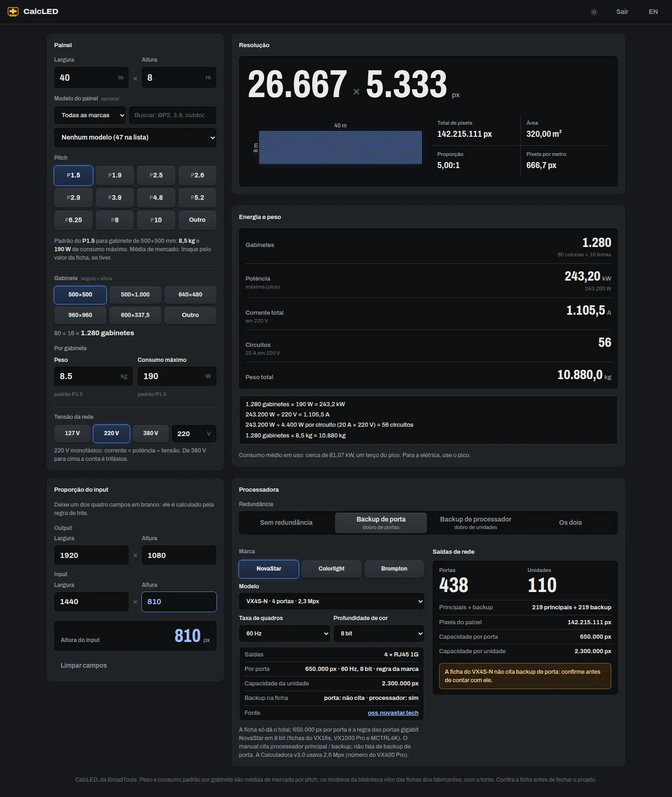Switch language with the EN button
672x797 pixels.
pos(653,12)
